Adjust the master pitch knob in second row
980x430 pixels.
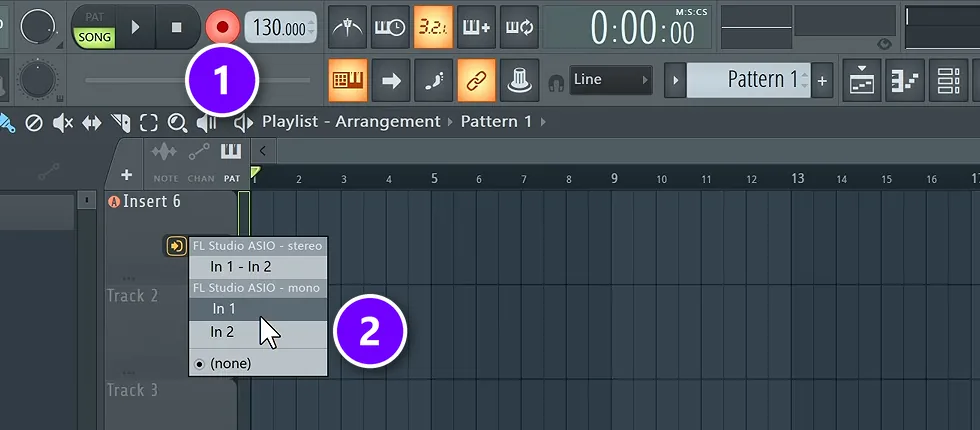[38, 79]
